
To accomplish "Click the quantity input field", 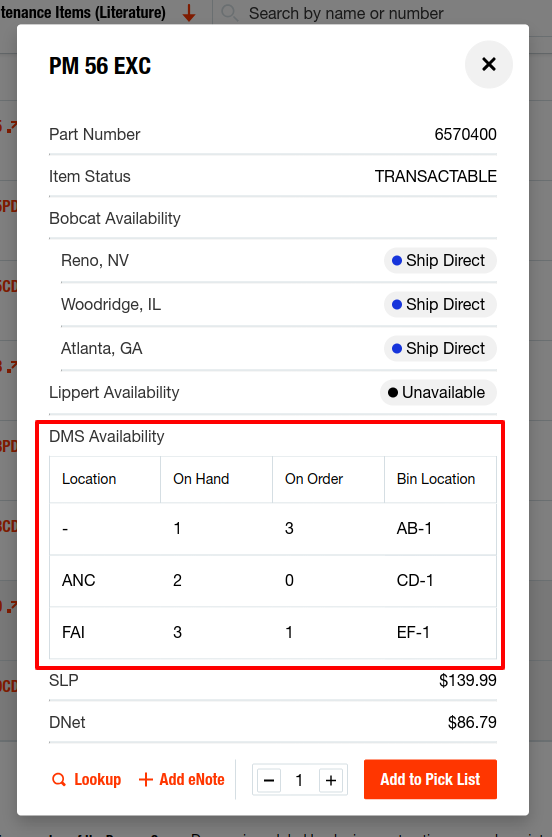I will (299, 780).
